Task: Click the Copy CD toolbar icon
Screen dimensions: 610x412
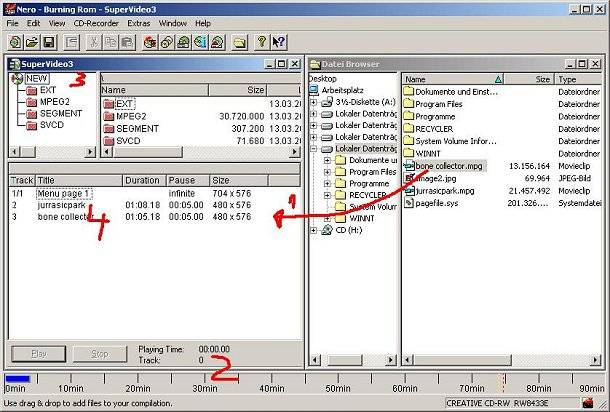Action: coord(167,42)
